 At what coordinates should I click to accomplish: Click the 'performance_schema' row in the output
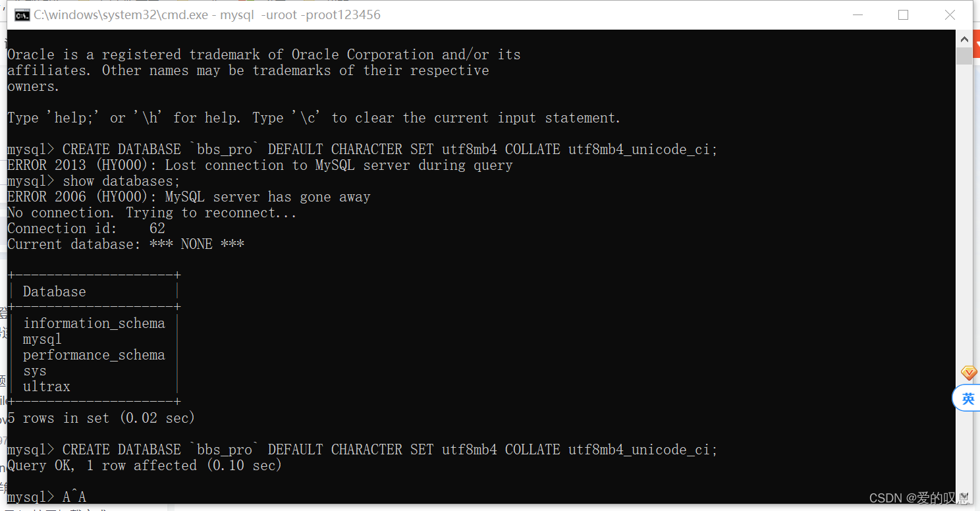(94, 354)
